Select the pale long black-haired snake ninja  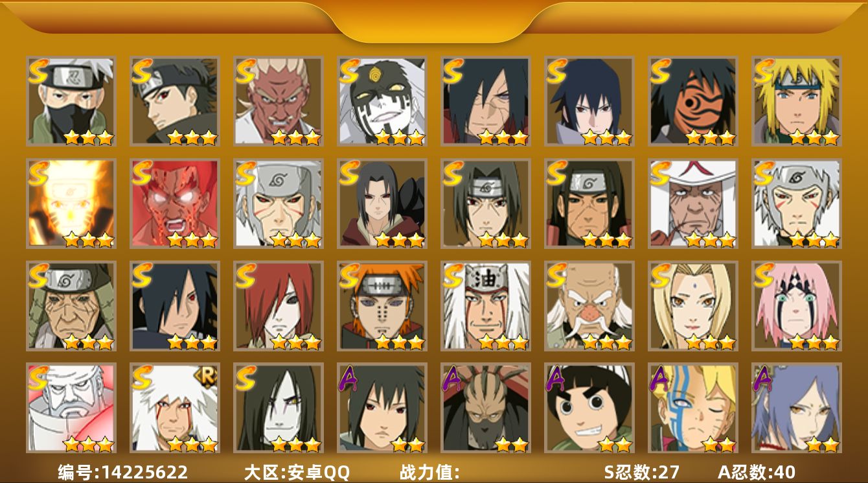(279, 408)
